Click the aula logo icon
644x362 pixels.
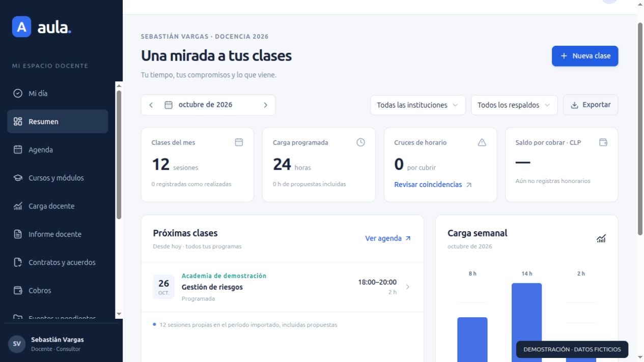coord(21,27)
